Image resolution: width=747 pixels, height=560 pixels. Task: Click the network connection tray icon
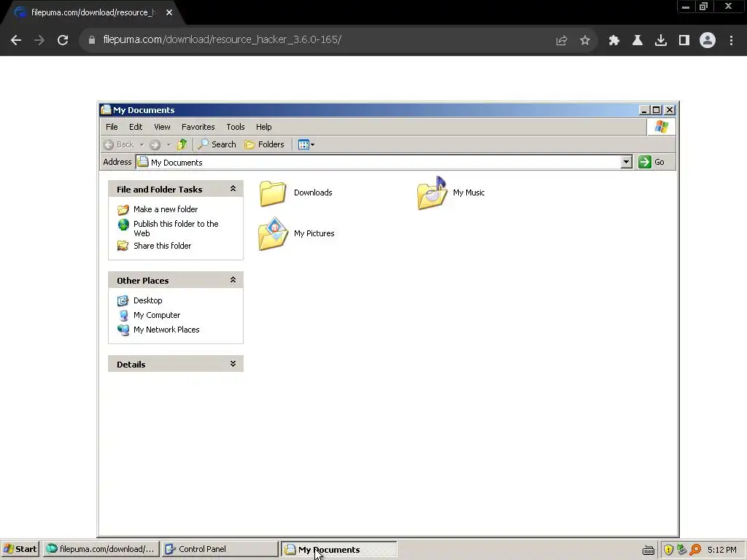coord(682,550)
